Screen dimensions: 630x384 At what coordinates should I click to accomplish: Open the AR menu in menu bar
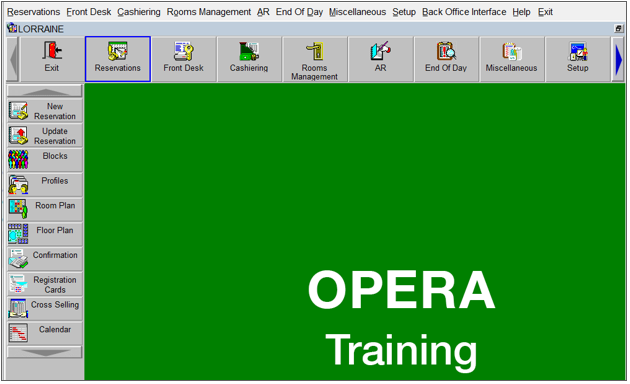(x=264, y=12)
